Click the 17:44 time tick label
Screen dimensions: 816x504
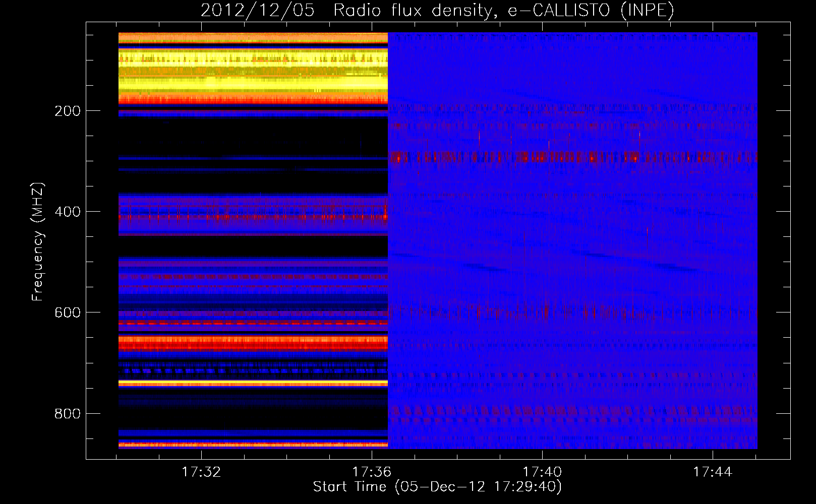coord(713,472)
